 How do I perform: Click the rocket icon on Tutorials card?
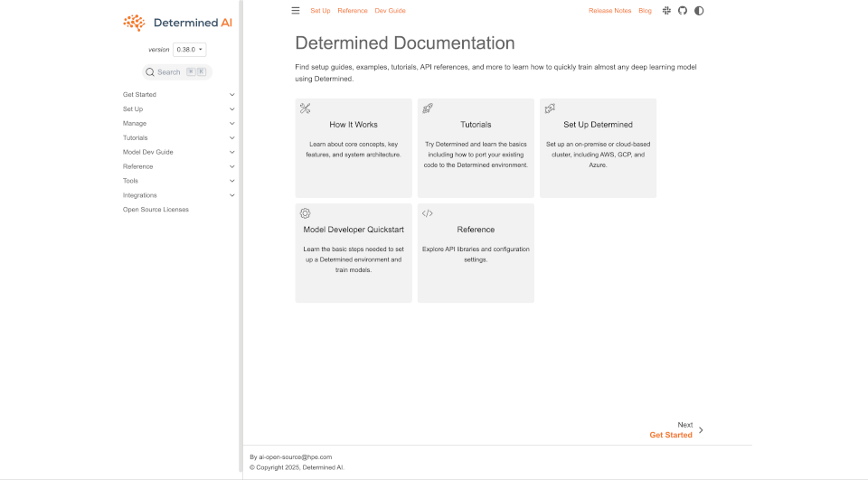click(x=428, y=108)
